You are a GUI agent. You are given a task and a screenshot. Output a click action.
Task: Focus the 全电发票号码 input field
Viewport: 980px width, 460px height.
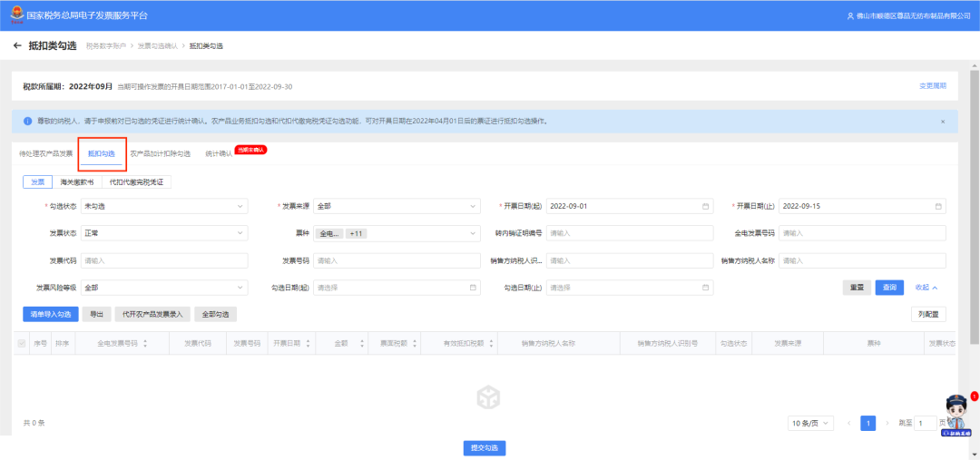[862, 233]
